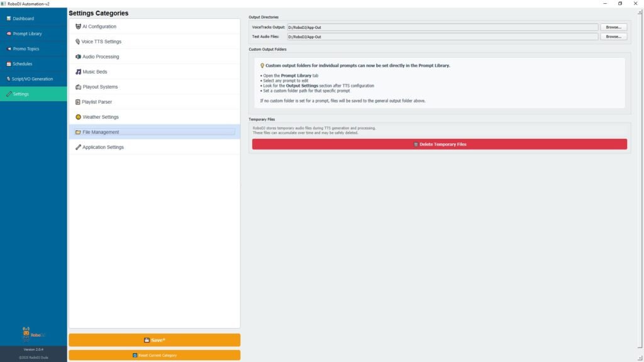Screen dimensions: 644x362
Task: Open Script/VO Generation in the sidebar
Action: pyautogui.click(x=33, y=79)
